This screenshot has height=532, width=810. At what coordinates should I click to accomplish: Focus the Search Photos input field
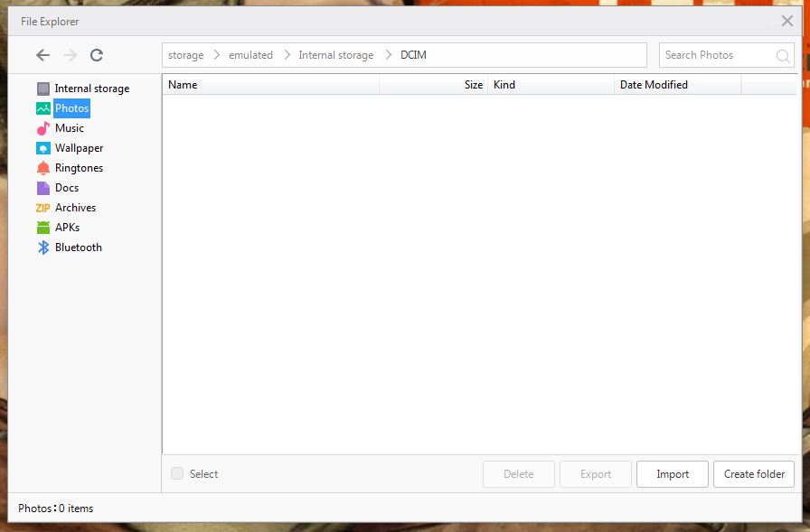click(x=714, y=55)
